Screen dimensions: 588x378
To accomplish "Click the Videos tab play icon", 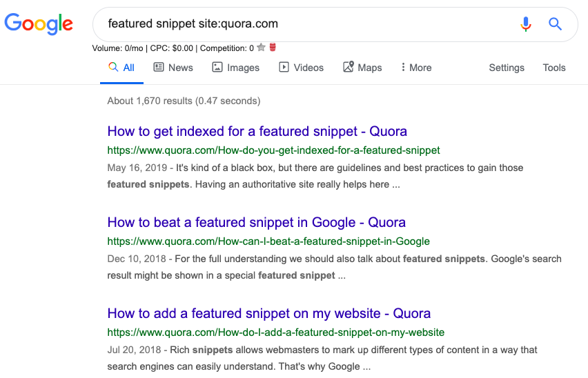I will tap(284, 67).
